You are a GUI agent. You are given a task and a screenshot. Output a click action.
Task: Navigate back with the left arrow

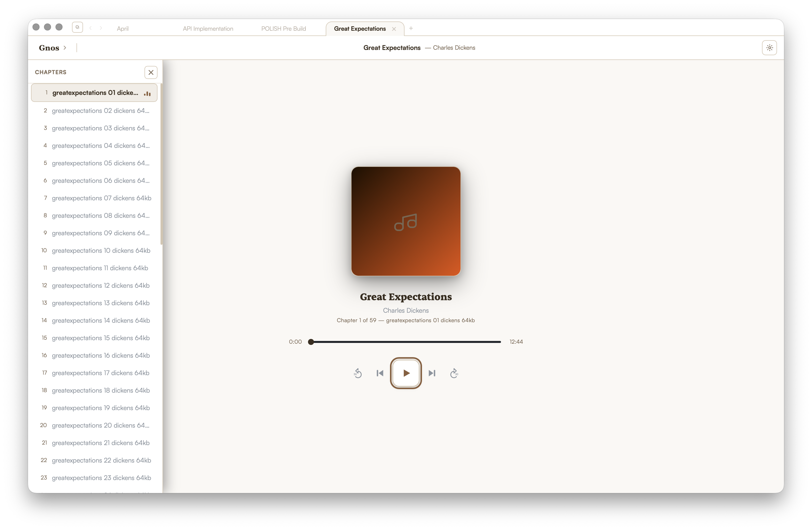(90, 28)
